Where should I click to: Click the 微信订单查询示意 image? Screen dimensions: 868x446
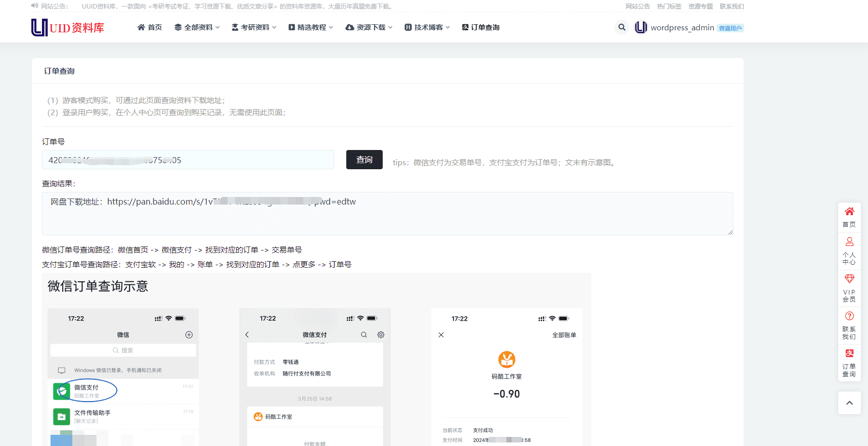[x=316, y=359]
